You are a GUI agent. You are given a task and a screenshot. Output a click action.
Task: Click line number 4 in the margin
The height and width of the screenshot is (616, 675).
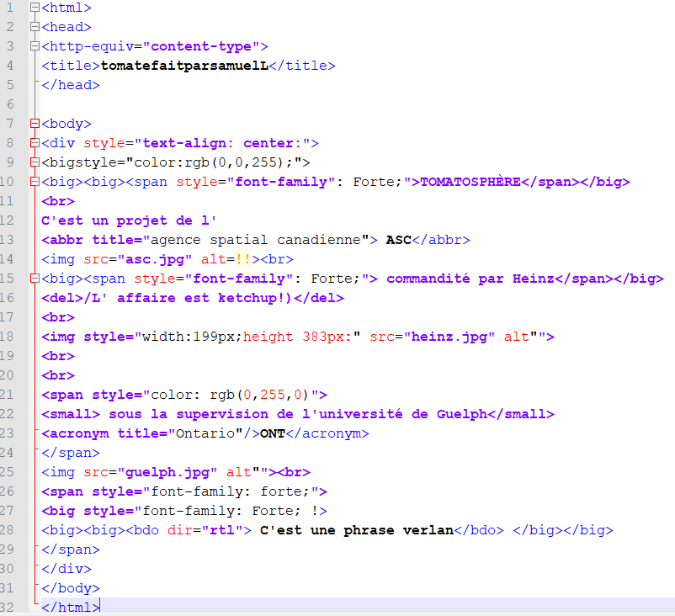(10, 66)
